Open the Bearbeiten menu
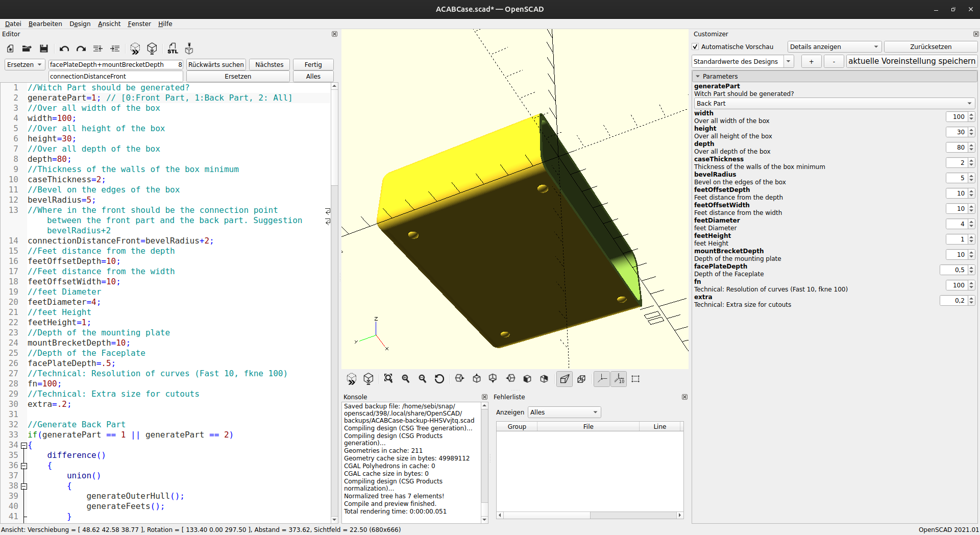The image size is (980, 535). [x=45, y=23]
